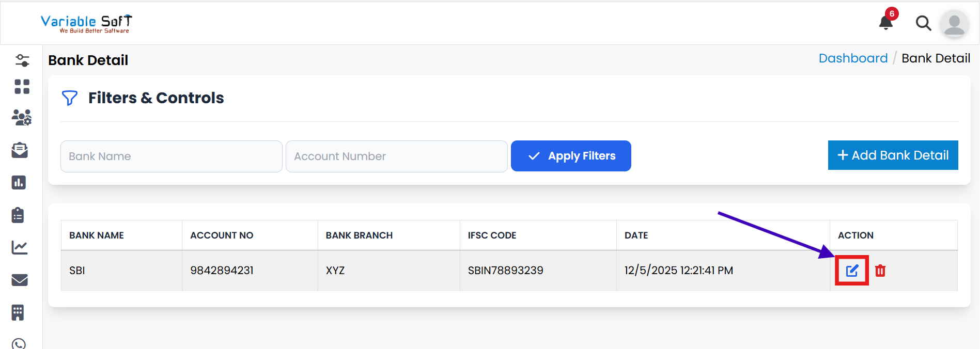The width and height of the screenshot is (980, 349).
Task: Click the sliders settings icon in sidebar
Action: tap(22, 60)
